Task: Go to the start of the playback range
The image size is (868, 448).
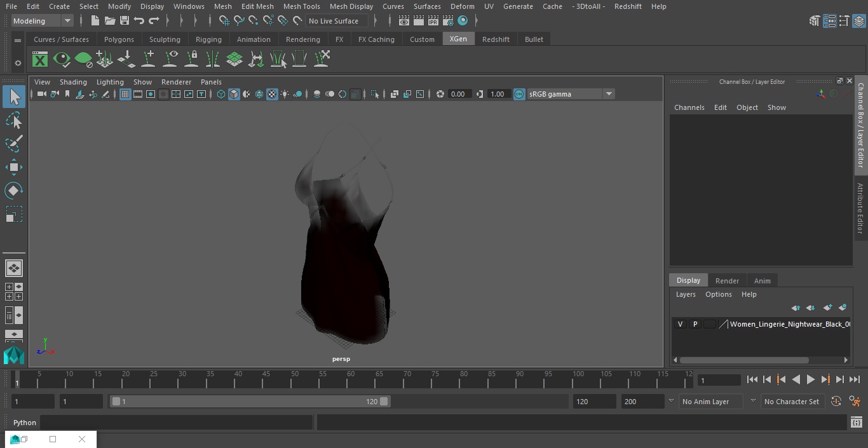Action: [752, 379]
